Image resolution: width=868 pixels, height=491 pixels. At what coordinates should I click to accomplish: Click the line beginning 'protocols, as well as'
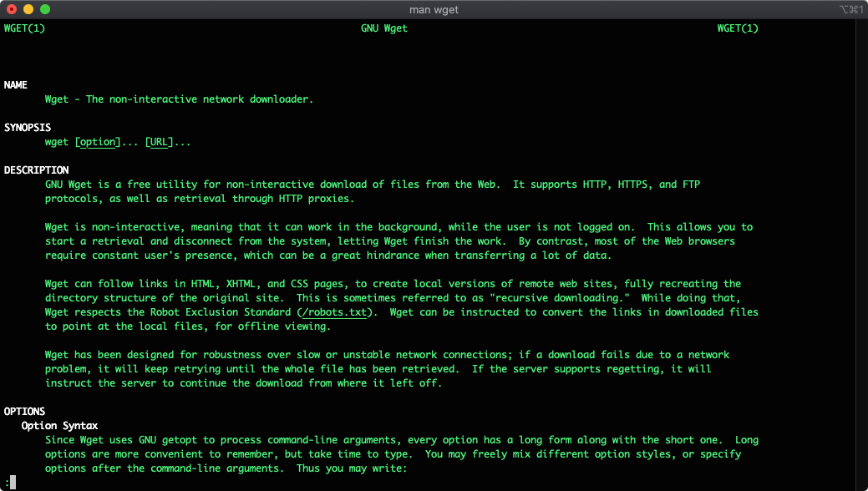coord(200,199)
